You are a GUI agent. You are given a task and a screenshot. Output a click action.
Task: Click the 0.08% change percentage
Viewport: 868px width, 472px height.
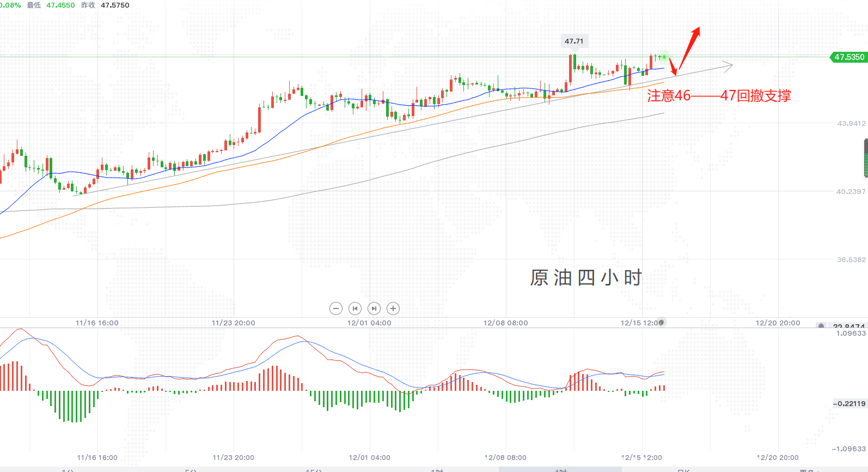pyautogui.click(x=10, y=5)
